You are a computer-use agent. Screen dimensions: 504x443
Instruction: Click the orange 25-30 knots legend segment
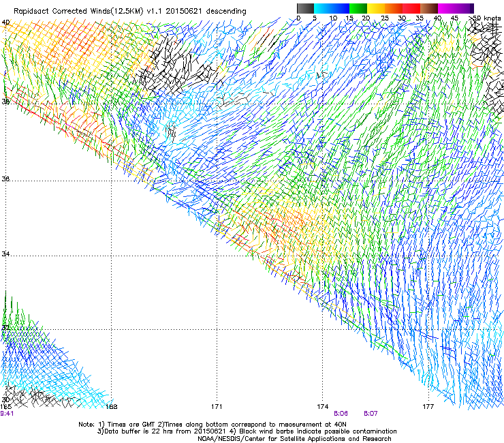394,8
